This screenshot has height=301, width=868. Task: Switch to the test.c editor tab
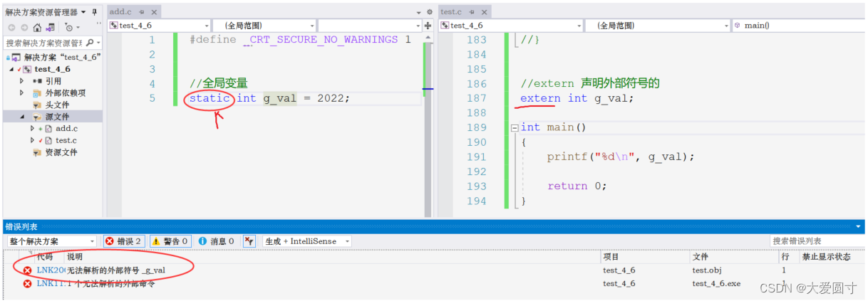point(451,12)
